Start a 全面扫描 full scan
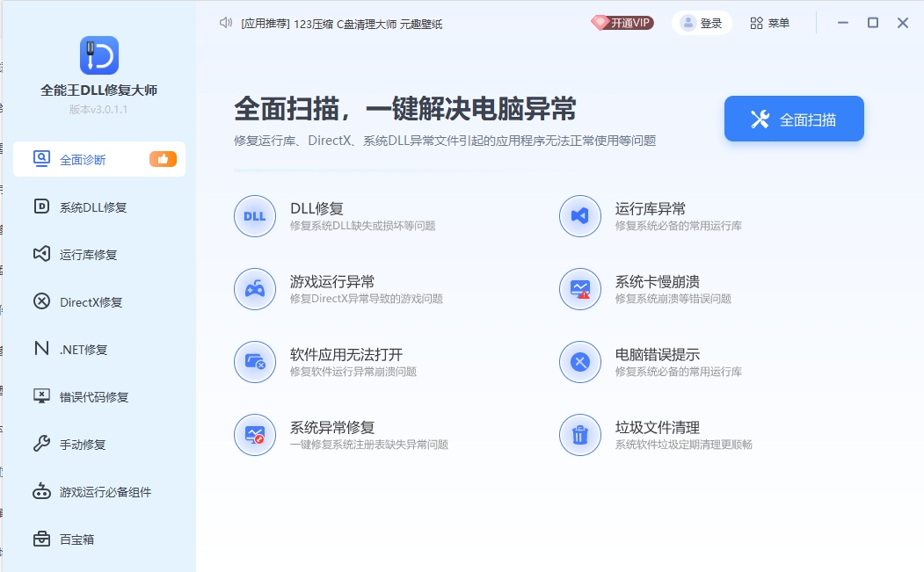The width and height of the screenshot is (924, 572). (792, 118)
